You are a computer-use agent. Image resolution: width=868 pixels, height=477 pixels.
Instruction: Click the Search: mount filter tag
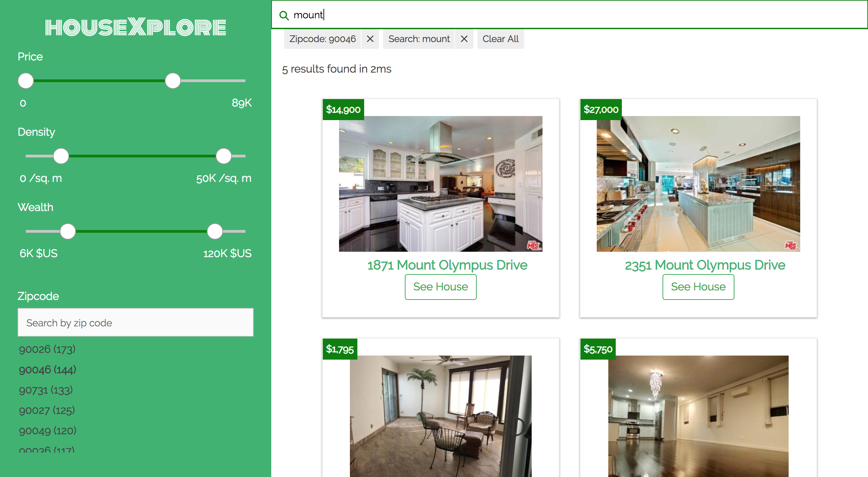(419, 39)
